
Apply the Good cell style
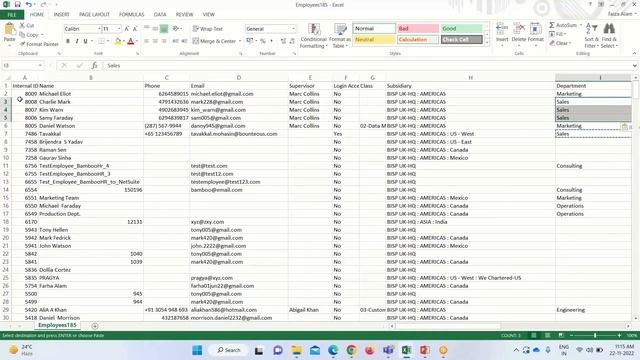(x=462, y=29)
